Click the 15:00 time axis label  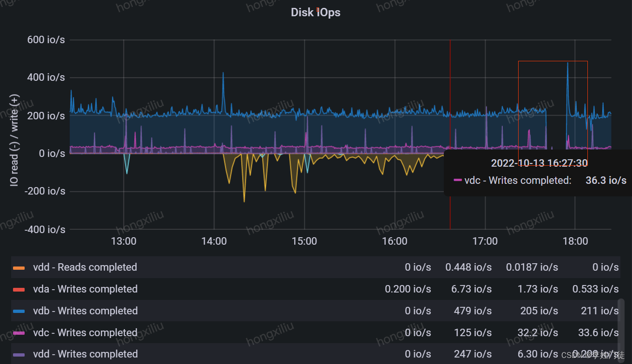[x=304, y=241]
